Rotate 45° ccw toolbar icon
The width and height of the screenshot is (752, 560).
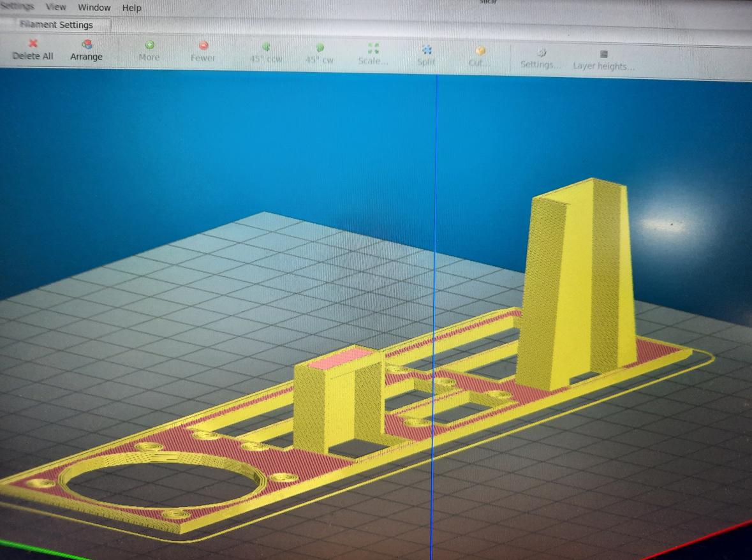(x=266, y=47)
